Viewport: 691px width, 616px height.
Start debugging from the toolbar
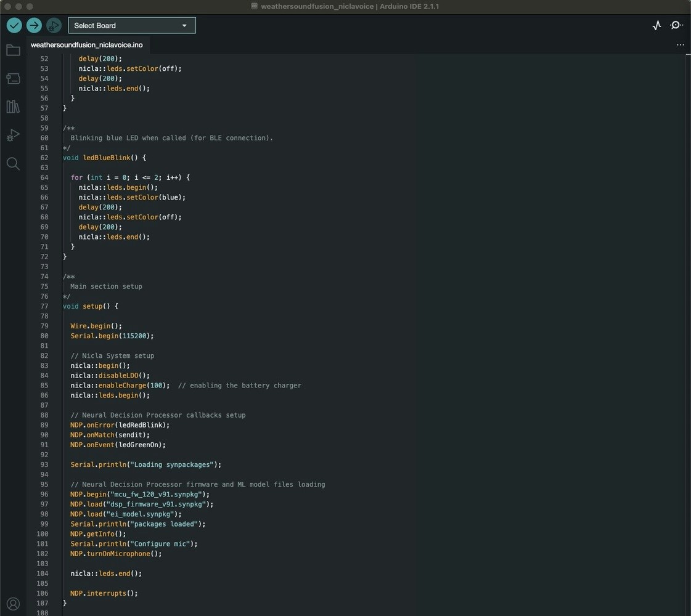[54, 25]
